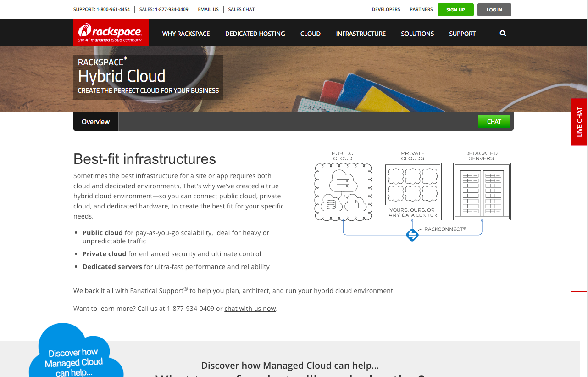Click the 'Hybrid Cloud' banner title
This screenshot has width=588, height=377.
coord(122,76)
